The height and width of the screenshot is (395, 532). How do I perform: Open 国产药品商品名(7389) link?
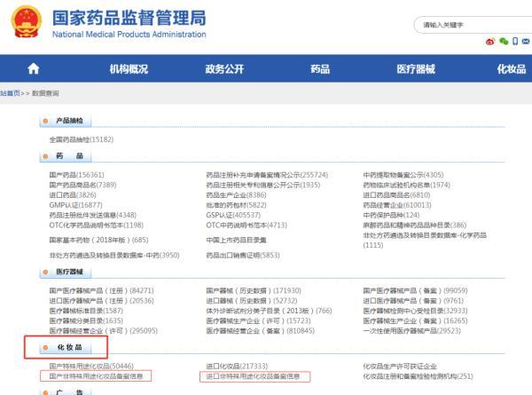(x=82, y=186)
